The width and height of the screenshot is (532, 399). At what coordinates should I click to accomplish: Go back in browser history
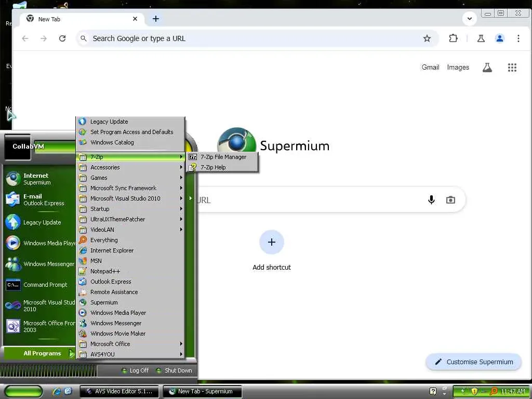(x=25, y=38)
